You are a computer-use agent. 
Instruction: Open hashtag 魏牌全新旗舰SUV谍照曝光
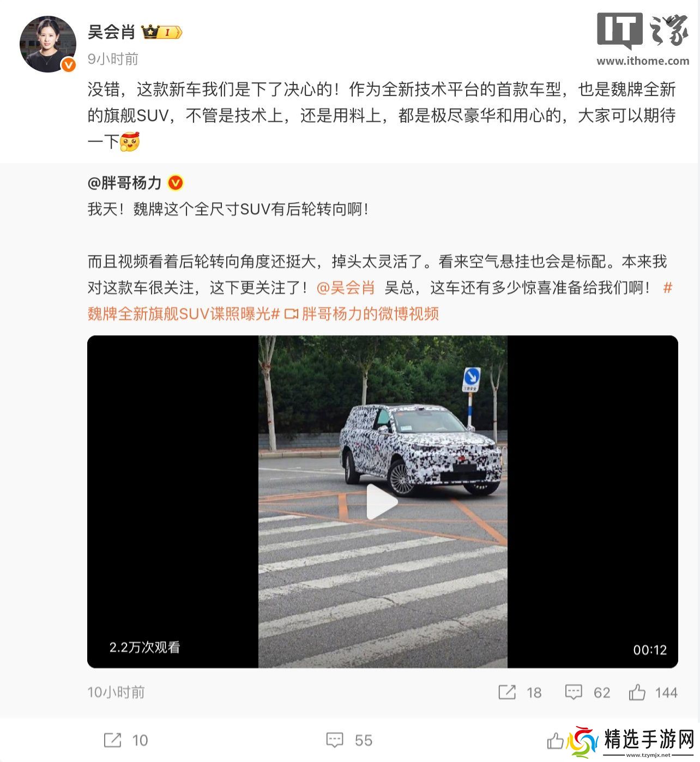[184, 314]
